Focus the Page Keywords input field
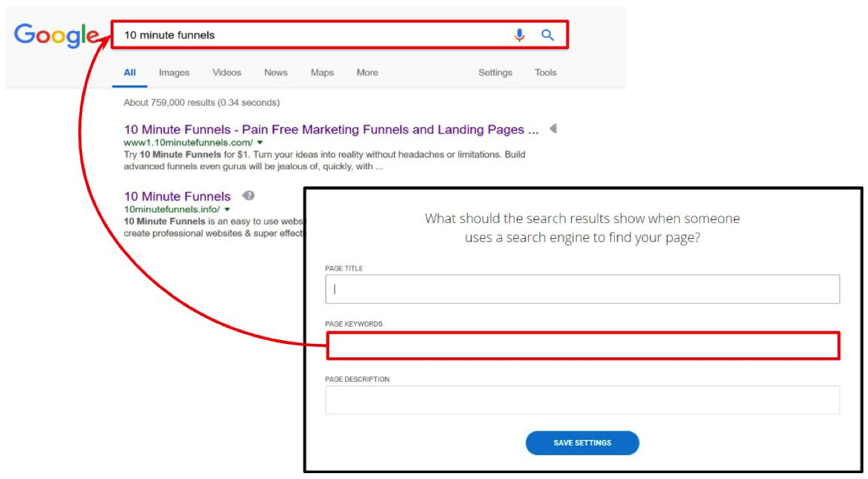The image size is (868, 479). tap(582, 346)
